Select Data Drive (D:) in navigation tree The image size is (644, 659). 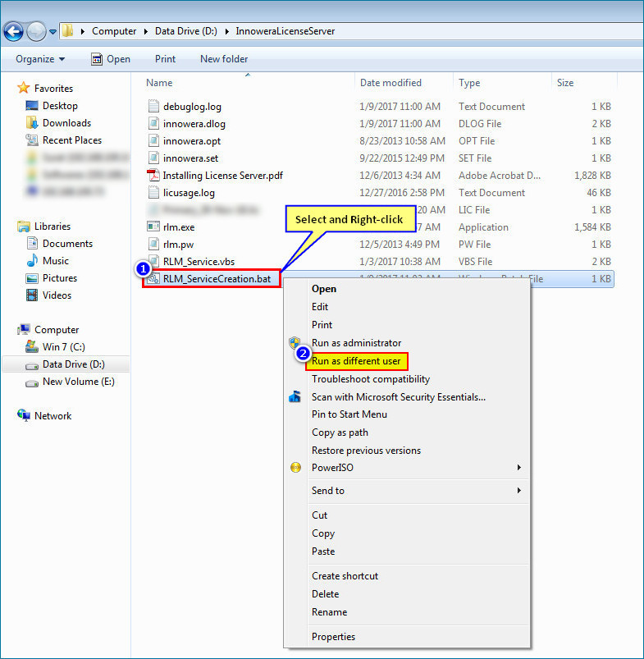coord(73,364)
